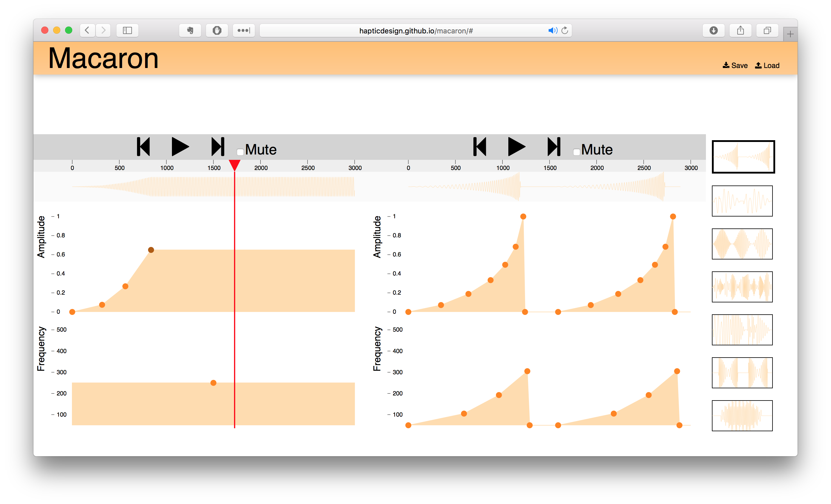Save the current design
This screenshot has height=504, width=831.
click(x=735, y=65)
